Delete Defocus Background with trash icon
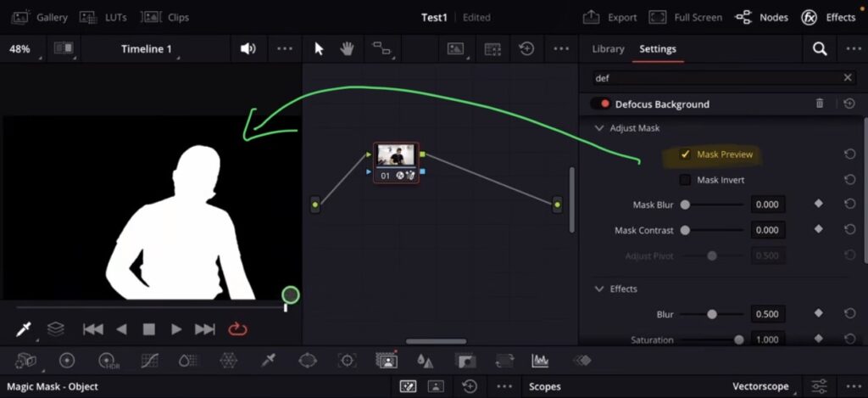This screenshot has width=868, height=398. pyautogui.click(x=820, y=104)
